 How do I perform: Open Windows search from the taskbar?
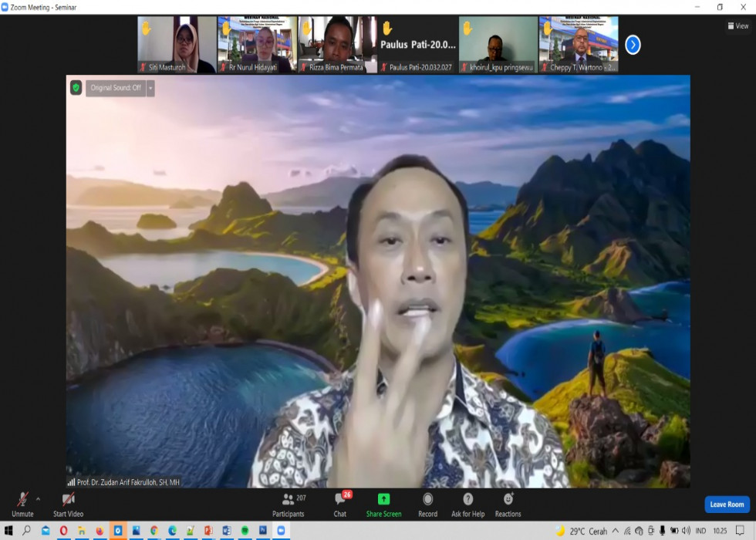[x=26, y=531]
